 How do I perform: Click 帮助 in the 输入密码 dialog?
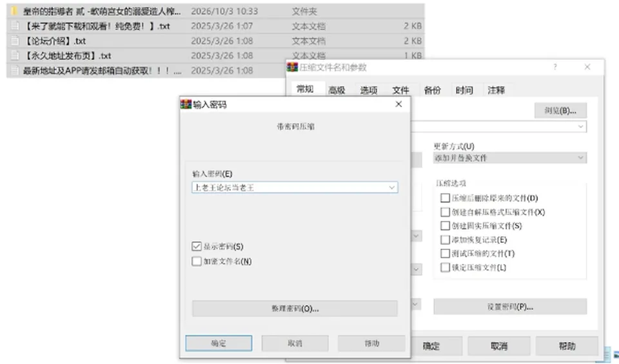[x=371, y=343]
